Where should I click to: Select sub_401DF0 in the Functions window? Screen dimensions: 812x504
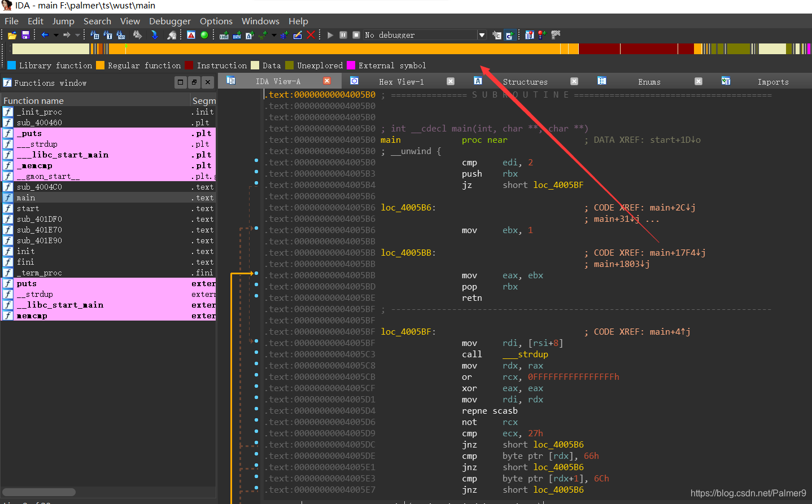click(x=108, y=219)
